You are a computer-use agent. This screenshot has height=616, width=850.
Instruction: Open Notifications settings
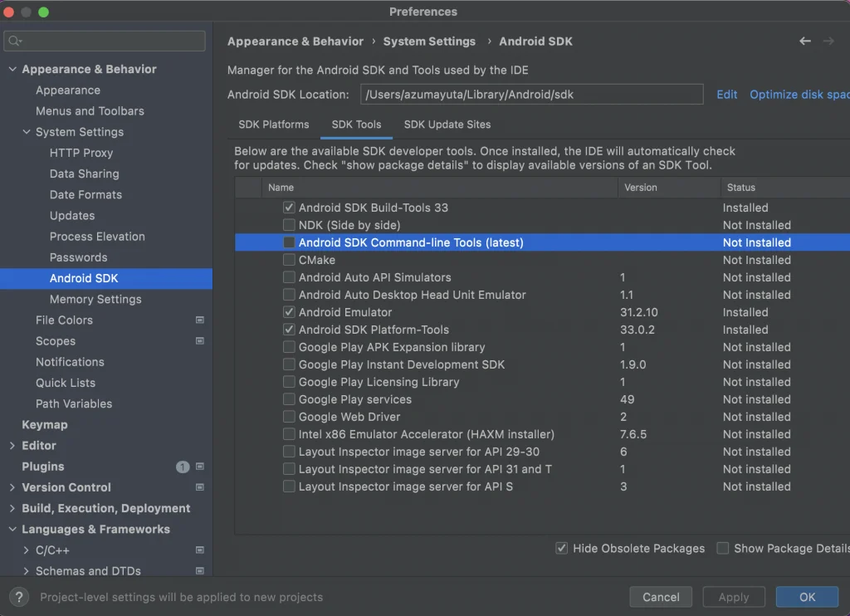click(x=70, y=362)
